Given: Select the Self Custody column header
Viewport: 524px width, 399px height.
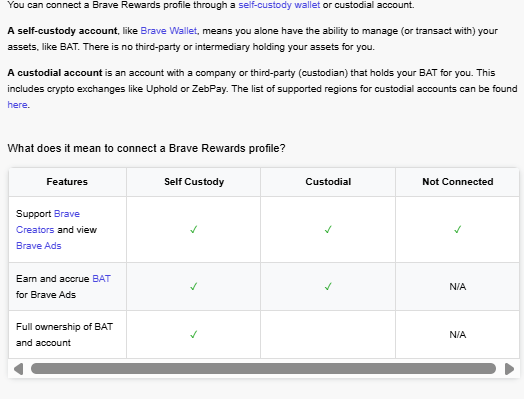Looking at the screenshot, I should pyautogui.click(x=194, y=182).
